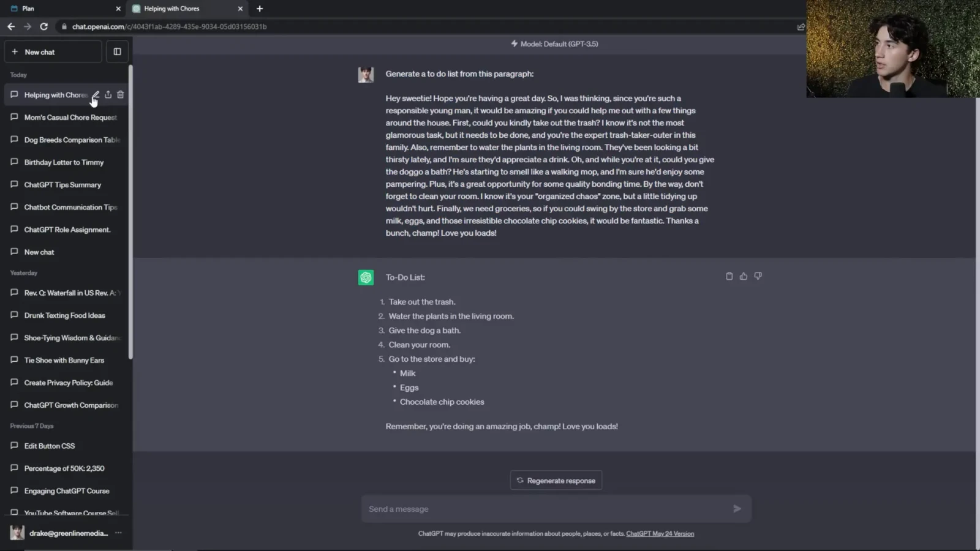Open Engaging ChatGPT Course chat
Screen dimensions: 980x551
(x=66, y=491)
